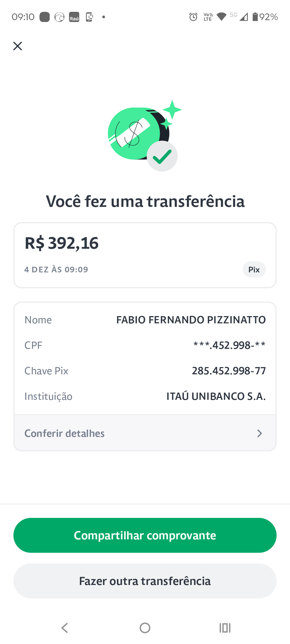The height and width of the screenshot is (644, 290).
Task: Open the recent apps overview
Action: pos(225,628)
